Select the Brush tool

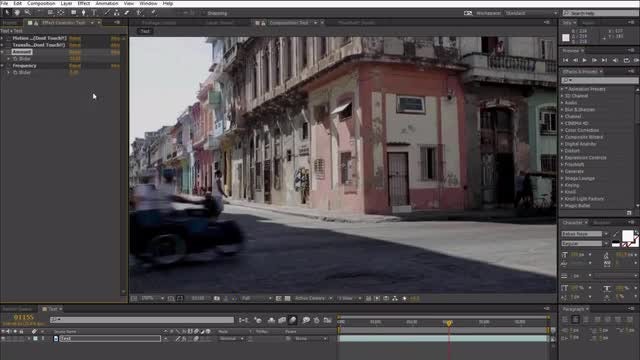(107, 13)
